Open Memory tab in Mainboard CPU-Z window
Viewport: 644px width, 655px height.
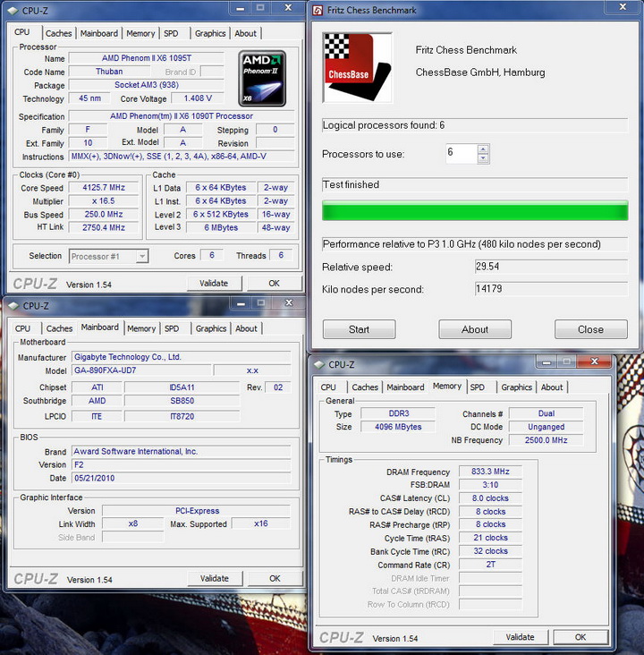[x=141, y=328]
